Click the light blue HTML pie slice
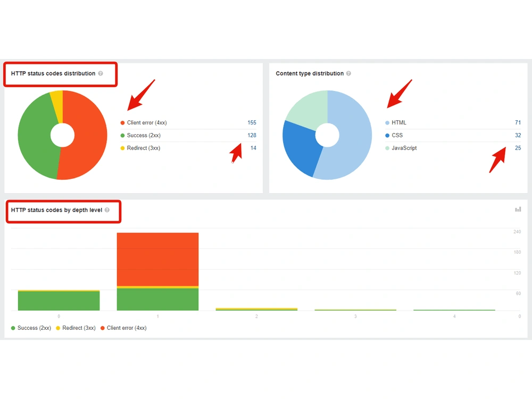This screenshot has height=399, width=532. (x=354, y=139)
